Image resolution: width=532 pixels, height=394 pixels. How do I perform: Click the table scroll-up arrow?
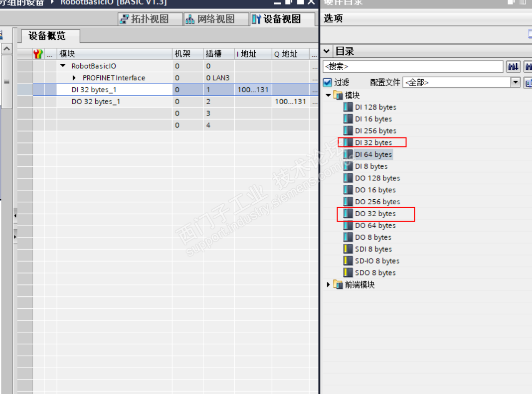6,49
